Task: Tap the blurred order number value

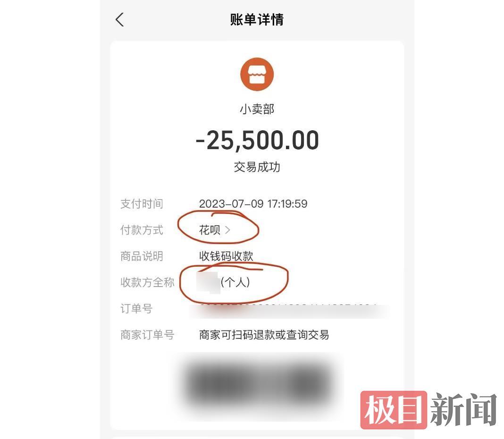Action: pos(289,310)
